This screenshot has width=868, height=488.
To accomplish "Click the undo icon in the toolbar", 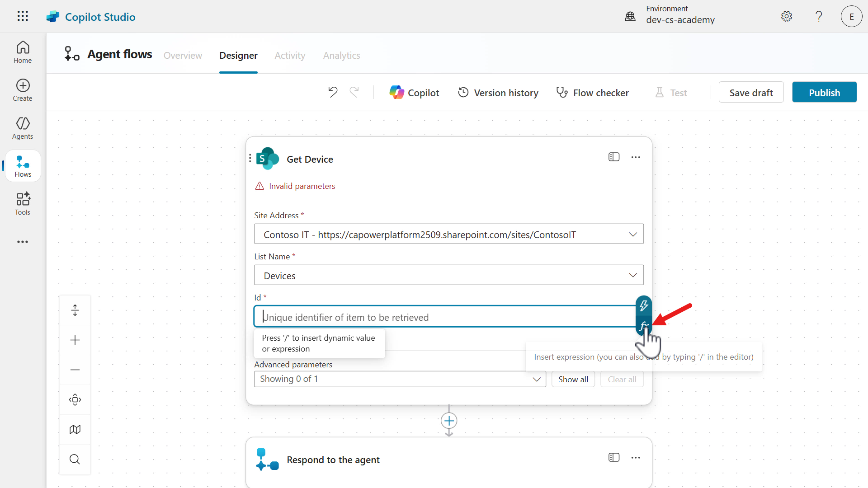I will [x=333, y=92].
